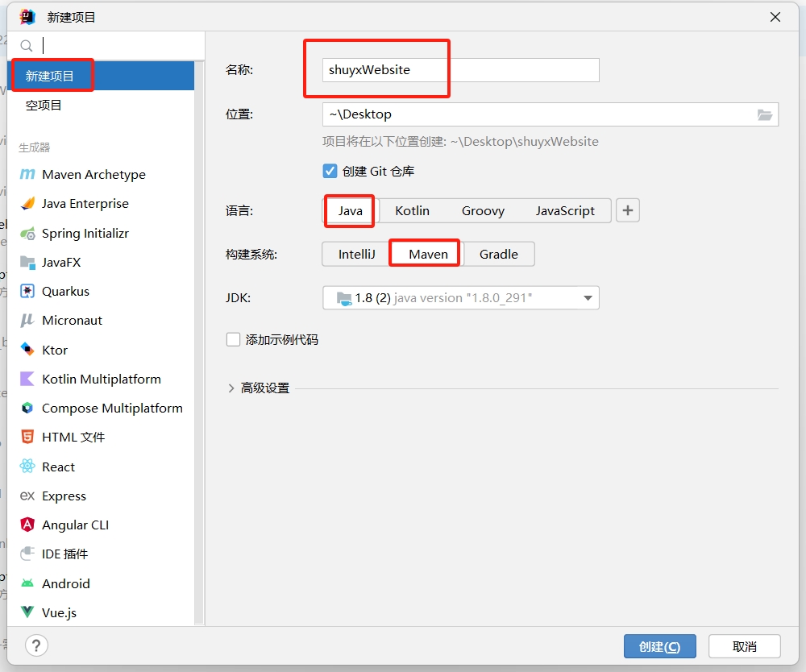Open the Kotlin Multiplatform generator

coord(102,380)
